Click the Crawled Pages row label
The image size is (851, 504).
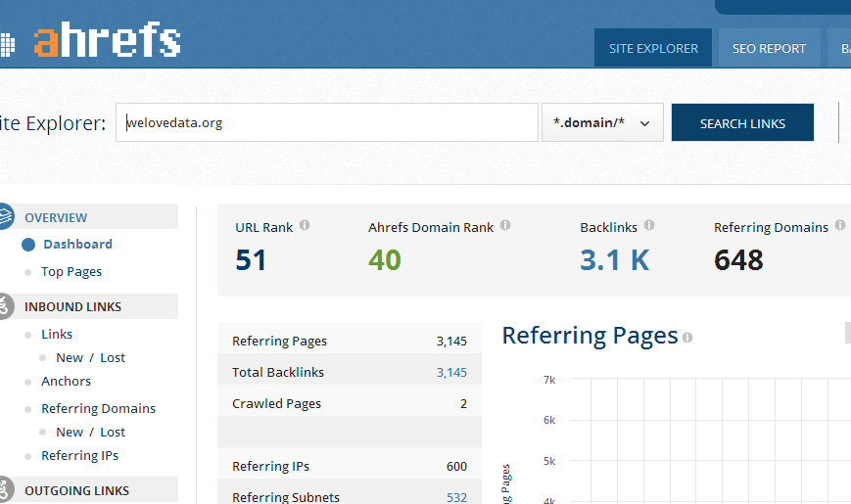276,403
